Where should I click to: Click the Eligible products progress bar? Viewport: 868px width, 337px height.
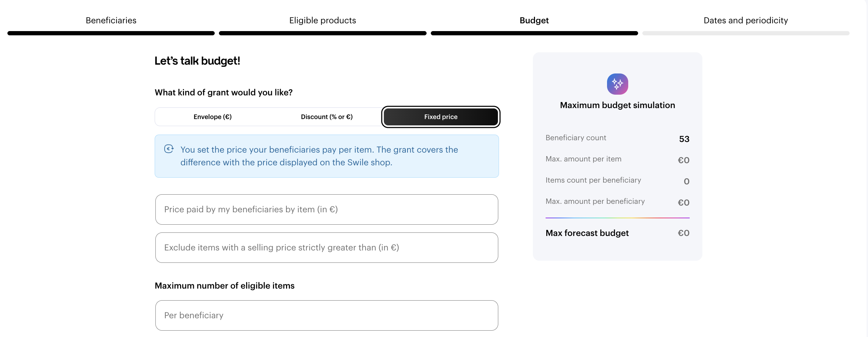322,33
